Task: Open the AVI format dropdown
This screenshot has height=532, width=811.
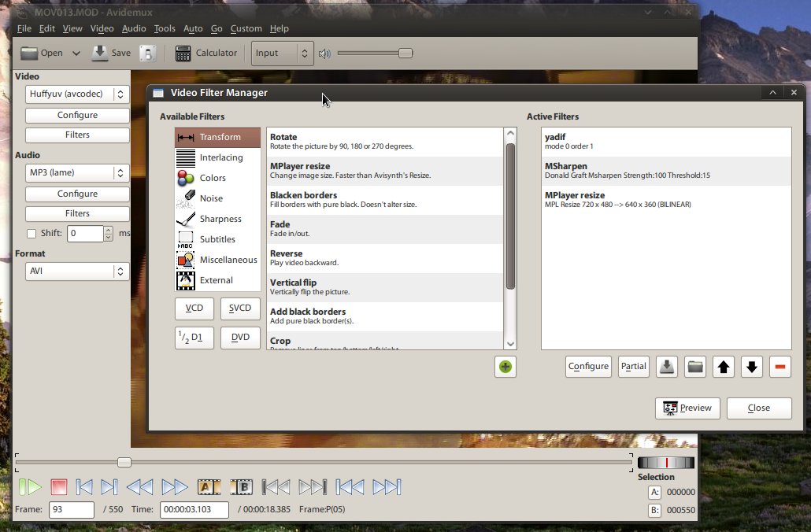Action: point(77,271)
